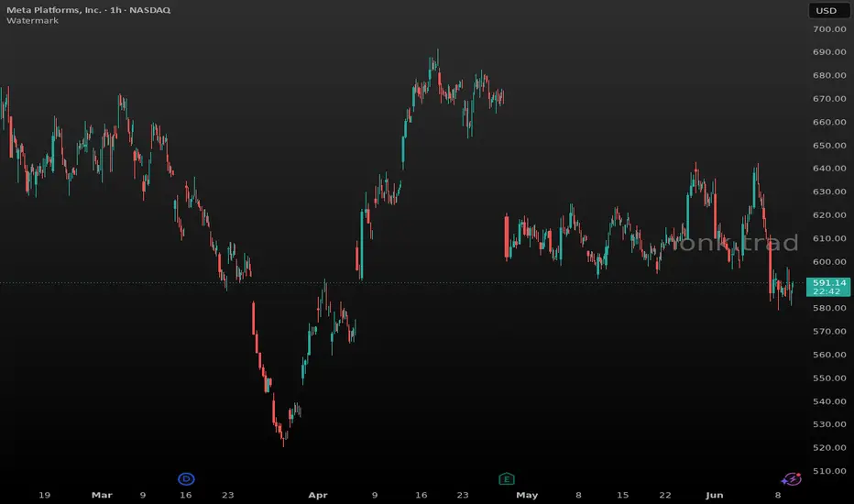
Task: Click the 610.00 price axis label
Action: [829, 238]
